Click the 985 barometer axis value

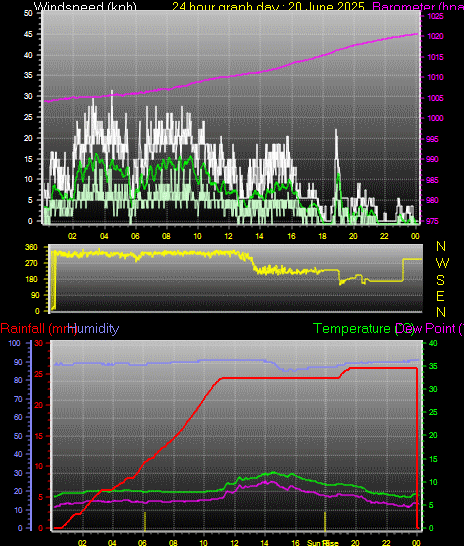[433, 180]
